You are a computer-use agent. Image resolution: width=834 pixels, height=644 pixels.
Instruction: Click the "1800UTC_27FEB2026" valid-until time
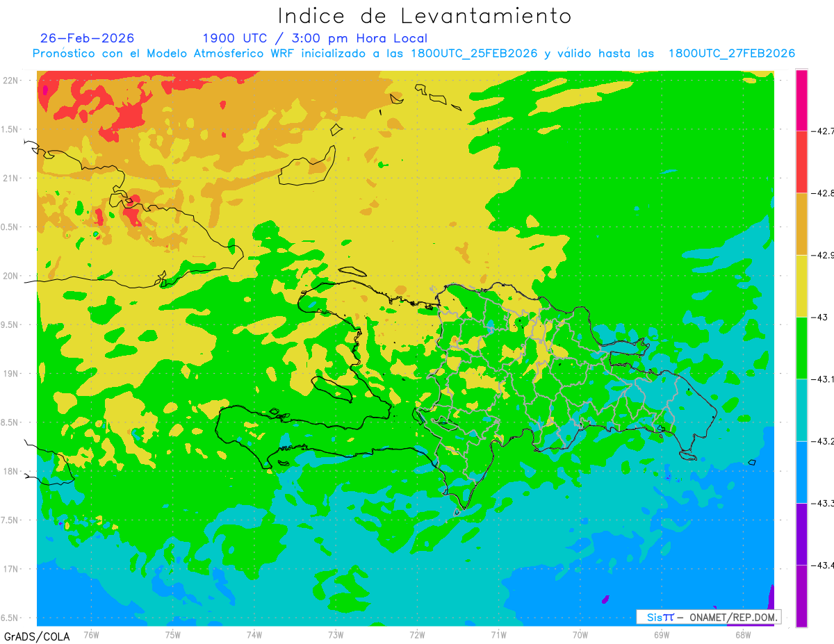click(732, 53)
